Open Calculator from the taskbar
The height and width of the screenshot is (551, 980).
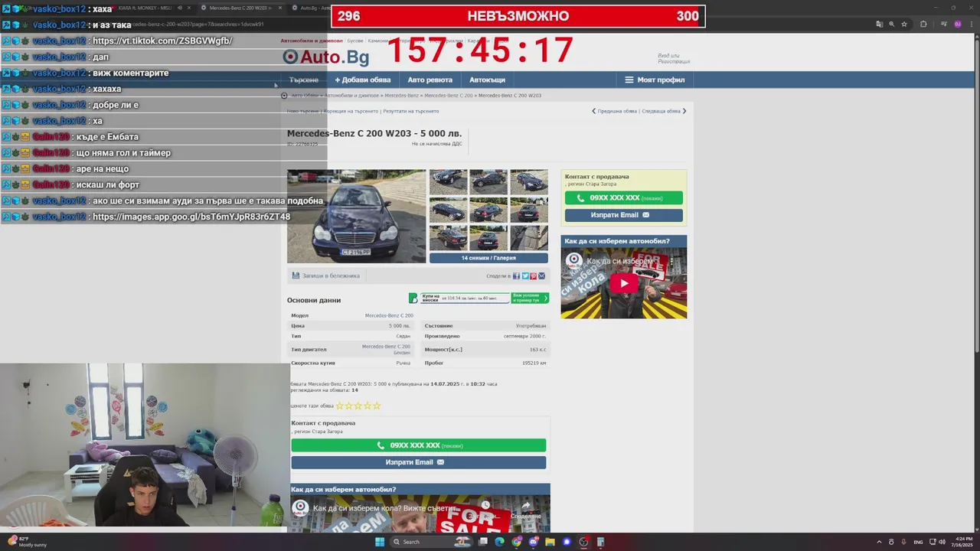[x=601, y=542]
